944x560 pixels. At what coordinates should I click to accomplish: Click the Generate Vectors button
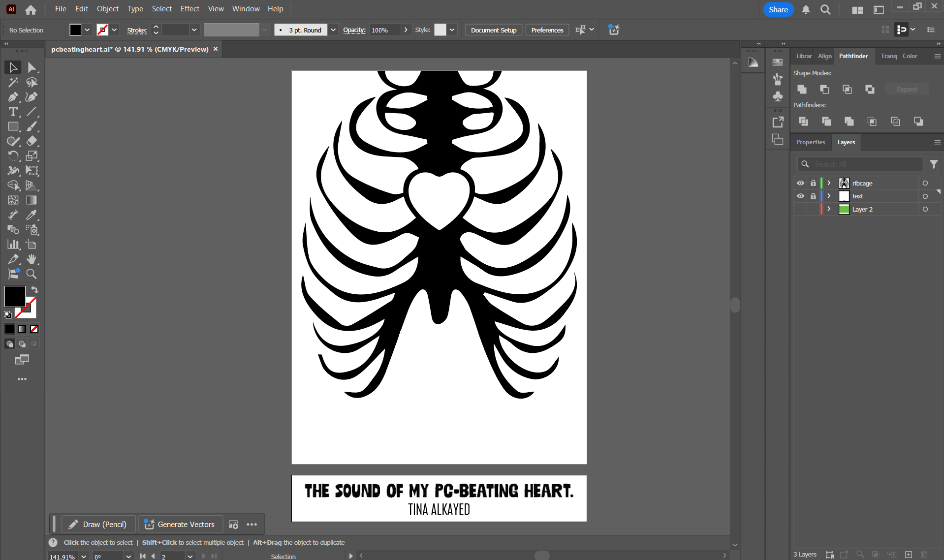point(180,524)
